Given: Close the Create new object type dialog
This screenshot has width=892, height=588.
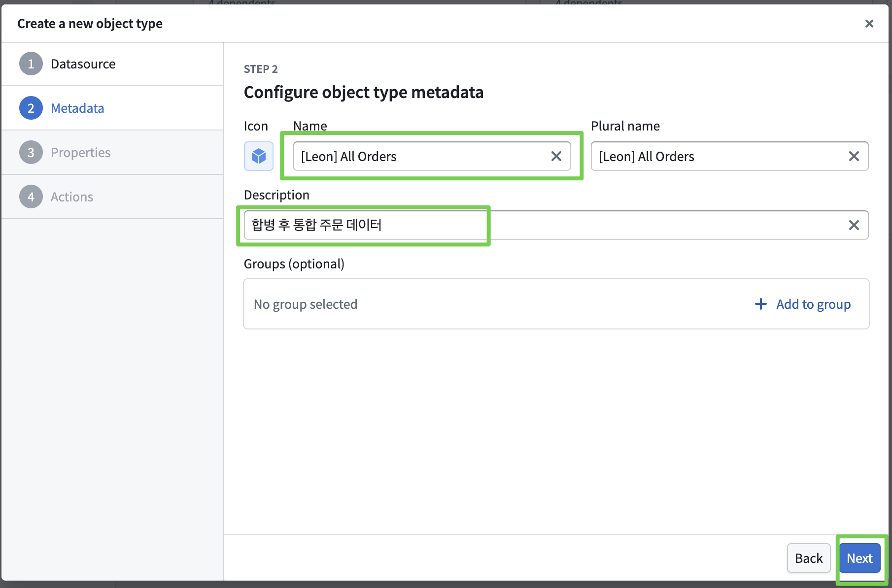Looking at the screenshot, I should coord(869,24).
